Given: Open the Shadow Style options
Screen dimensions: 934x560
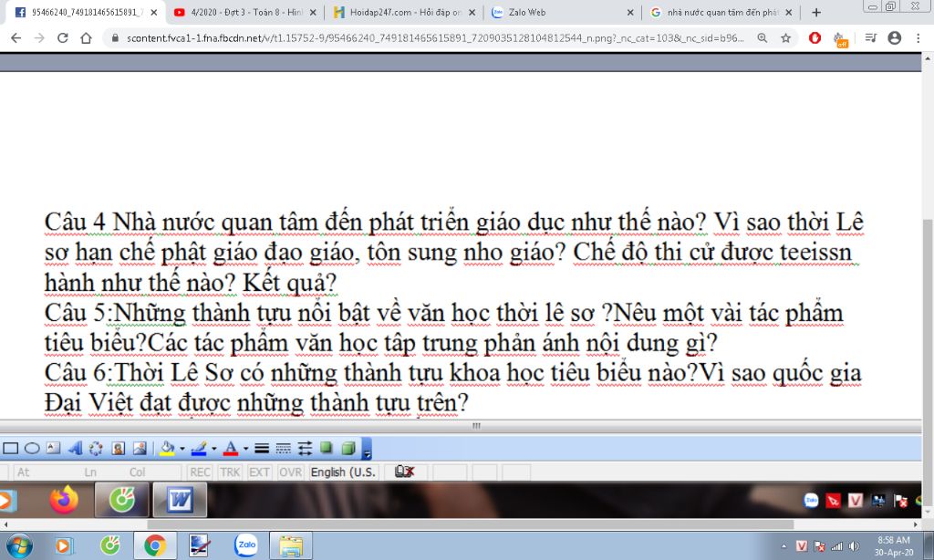Looking at the screenshot, I should (x=326, y=448).
